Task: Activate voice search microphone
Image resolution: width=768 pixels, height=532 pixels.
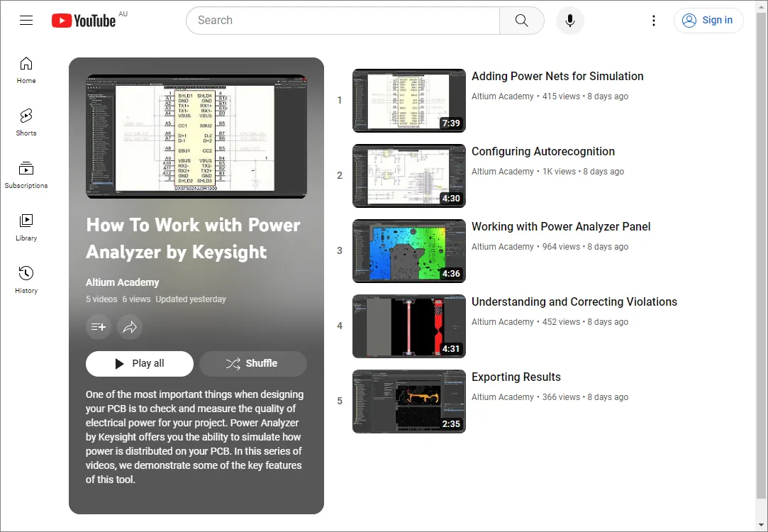Action: pyautogui.click(x=569, y=21)
